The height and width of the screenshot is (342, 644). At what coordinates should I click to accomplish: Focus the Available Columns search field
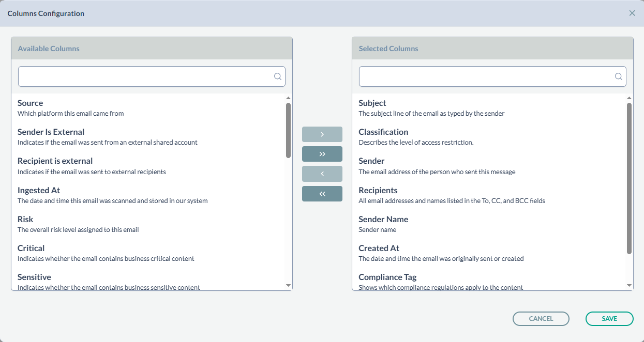click(x=145, y=76)
